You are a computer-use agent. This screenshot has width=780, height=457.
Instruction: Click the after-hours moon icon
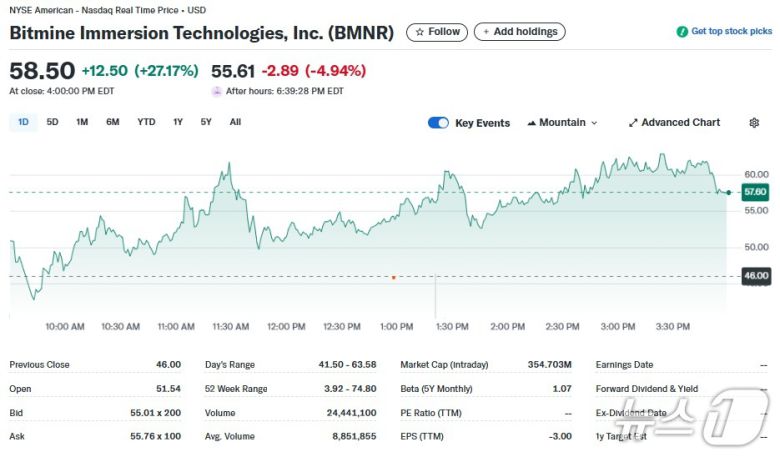(217, 91)
